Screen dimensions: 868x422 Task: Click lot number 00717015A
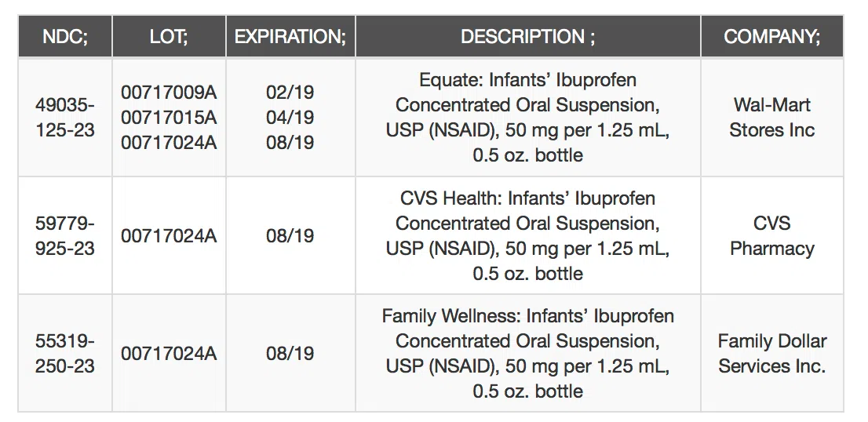pyautogui.click(x=169, y=118)
